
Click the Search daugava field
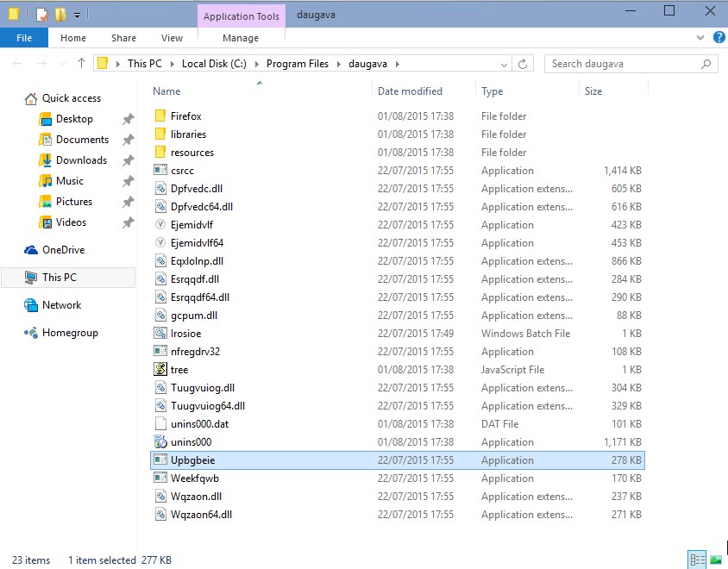point(624,64)
